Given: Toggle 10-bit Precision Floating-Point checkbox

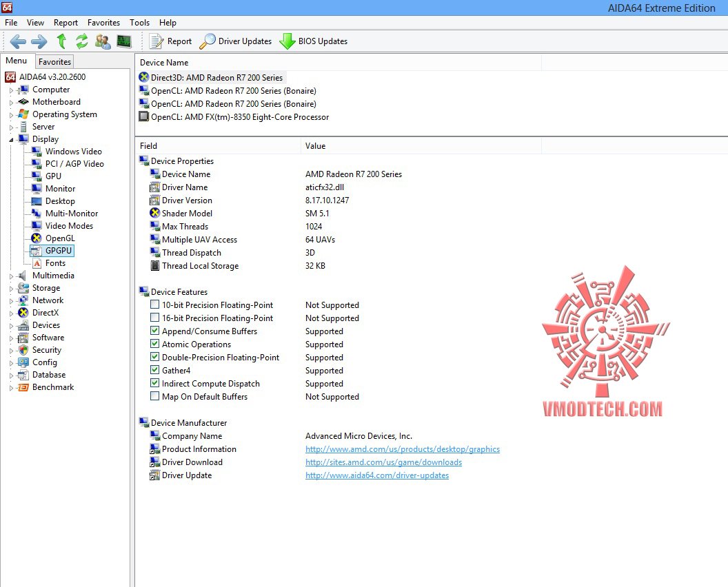Looking at the screenshot, I should (x=154, y=305).
